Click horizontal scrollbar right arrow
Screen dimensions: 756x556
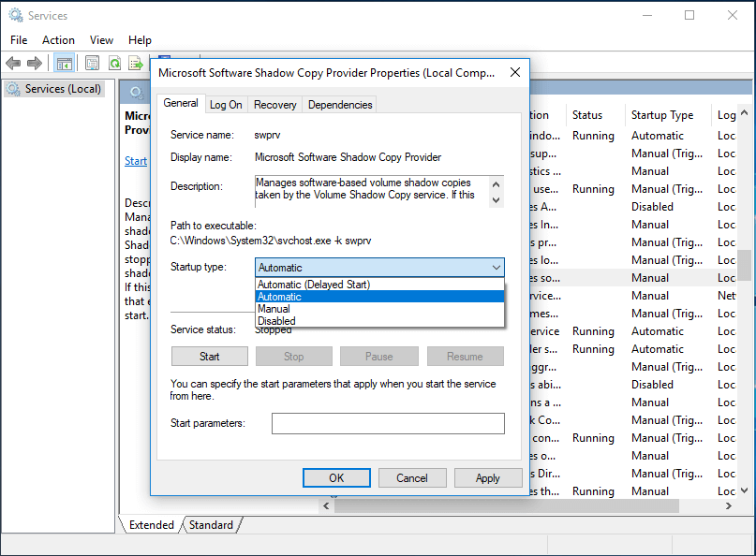coord(729,505)
